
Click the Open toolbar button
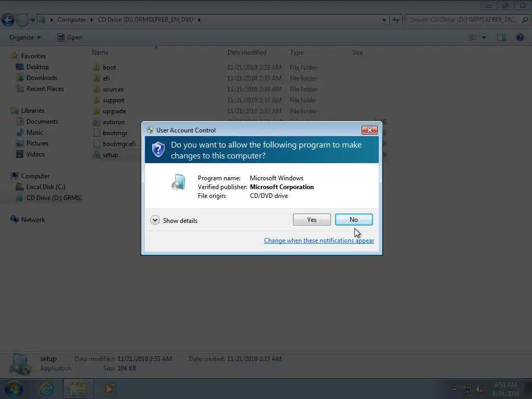(70, 37)
